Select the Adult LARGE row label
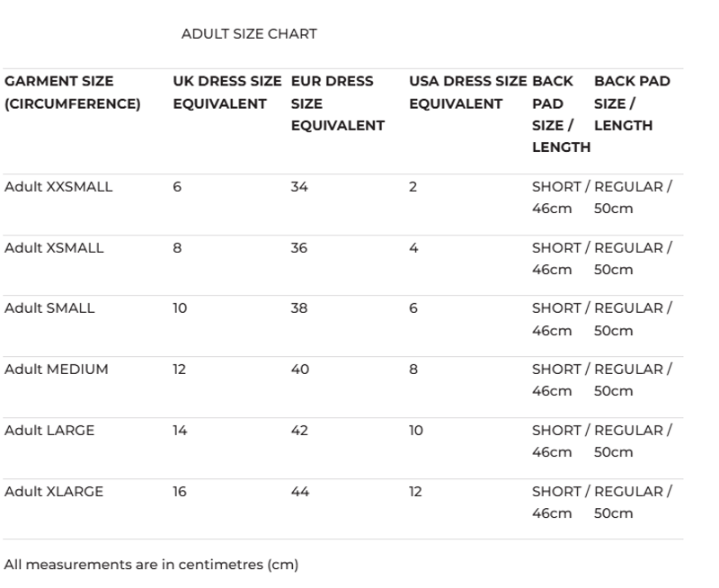 (49, 431)
